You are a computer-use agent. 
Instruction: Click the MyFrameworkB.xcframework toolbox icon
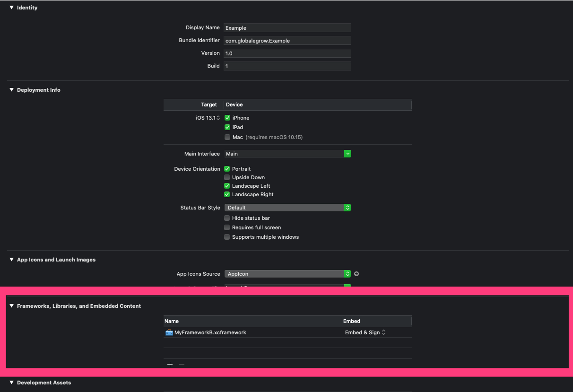[169, 332]
